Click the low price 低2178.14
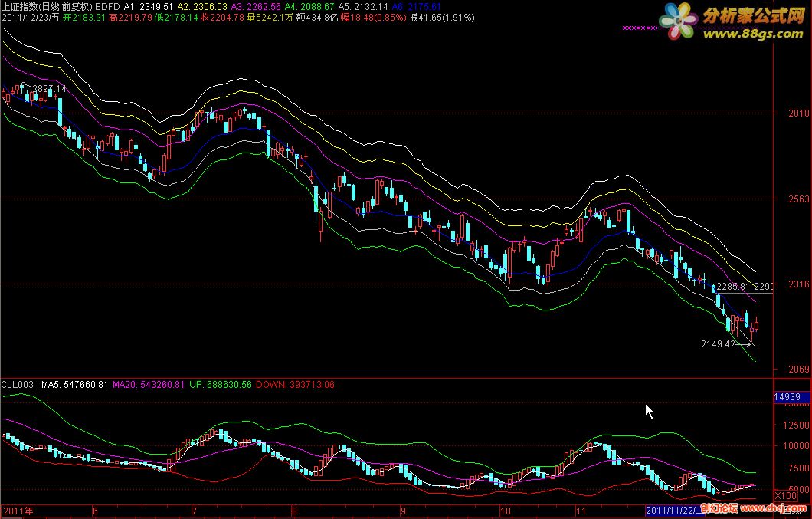Viewport: 812px width, 519px height. click(177, 18)
